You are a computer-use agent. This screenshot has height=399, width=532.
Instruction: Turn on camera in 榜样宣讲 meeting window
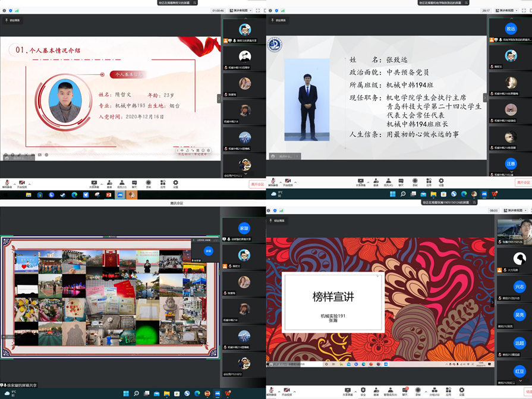pyautogui.click(x=288, y=391)
